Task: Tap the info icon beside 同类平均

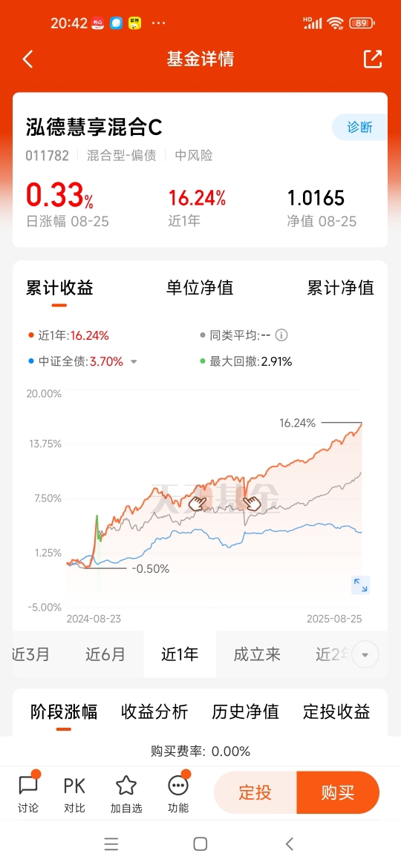Action: 282,335
